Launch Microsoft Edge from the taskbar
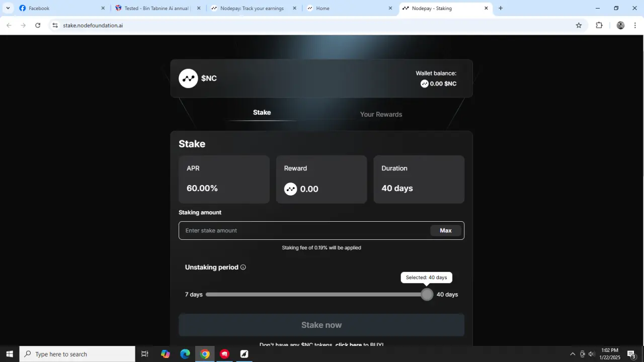Screen dimensions: 644x362 (x=185, y=354)
